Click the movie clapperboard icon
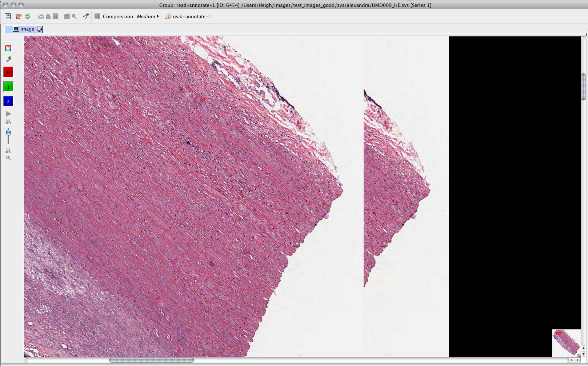This screenshot has height=366, width=588. point(67,16)
